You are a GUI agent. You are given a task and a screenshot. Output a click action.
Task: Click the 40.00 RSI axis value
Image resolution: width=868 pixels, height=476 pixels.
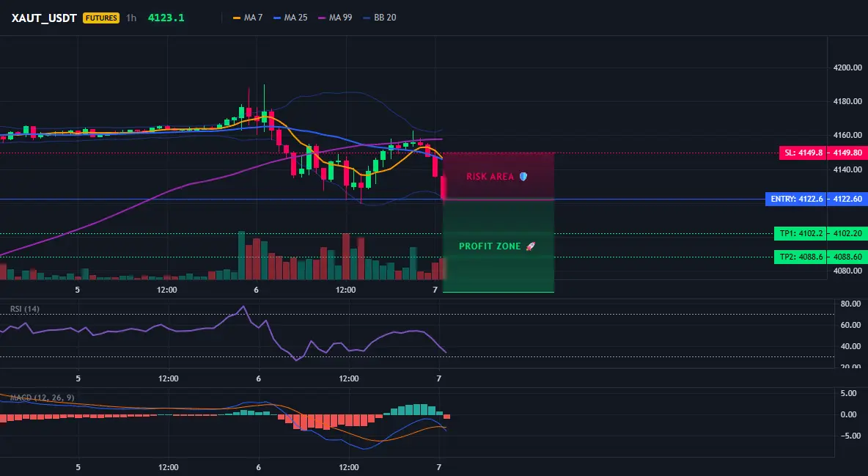(850, 346)
